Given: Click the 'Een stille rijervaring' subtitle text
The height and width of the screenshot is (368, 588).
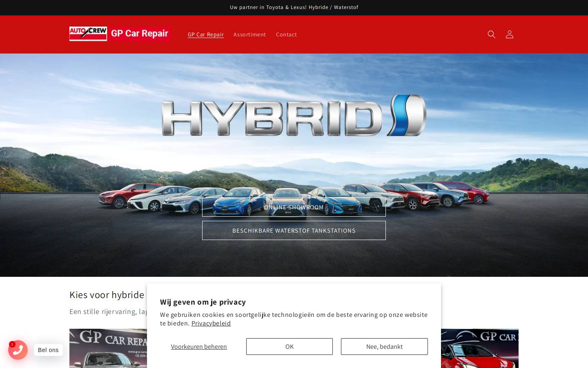Looking at the screenshot, I should tap(109, 312).
